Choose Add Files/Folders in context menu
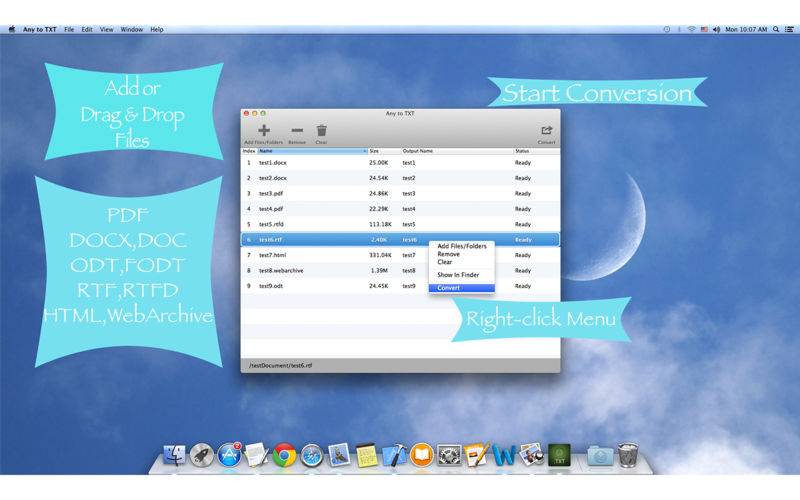 pyautogui.click(x=462, y=246)
